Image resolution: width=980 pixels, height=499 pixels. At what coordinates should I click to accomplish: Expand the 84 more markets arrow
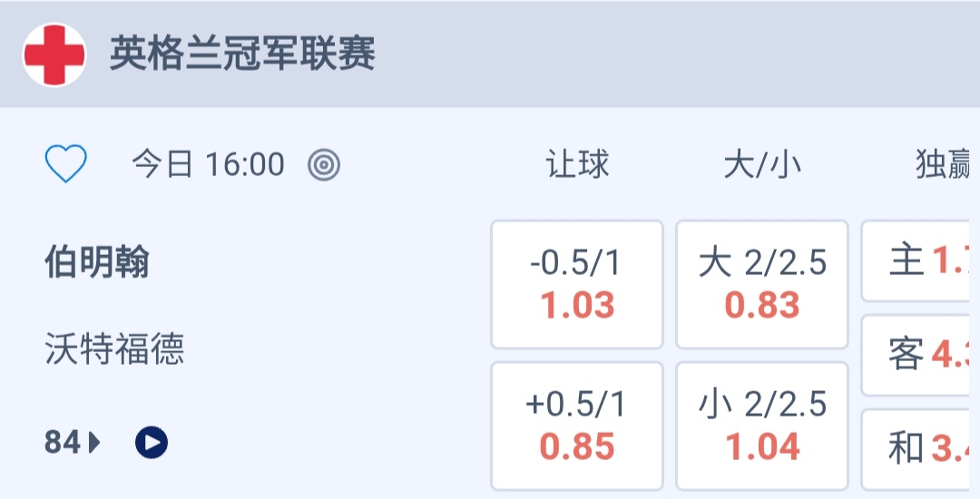pyautogui.click(x=94, y=443)
